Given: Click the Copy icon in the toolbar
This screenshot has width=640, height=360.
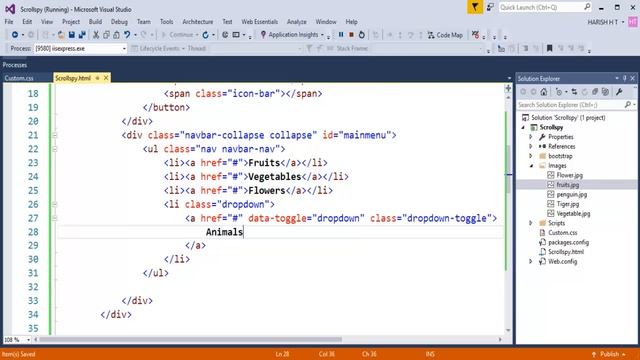Looking at the screenshot, I should (106, 35).
